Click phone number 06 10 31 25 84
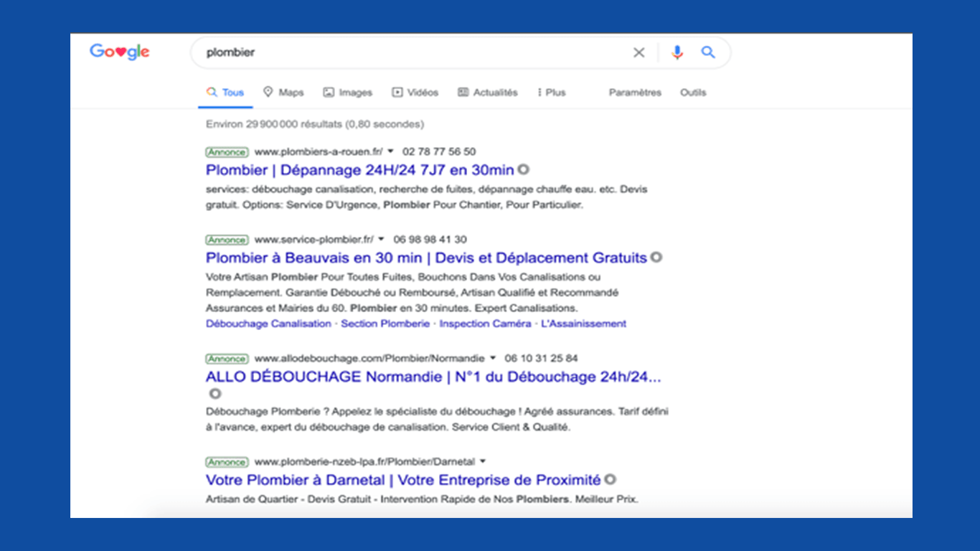The image size is (980, 551). pos(541,358)
